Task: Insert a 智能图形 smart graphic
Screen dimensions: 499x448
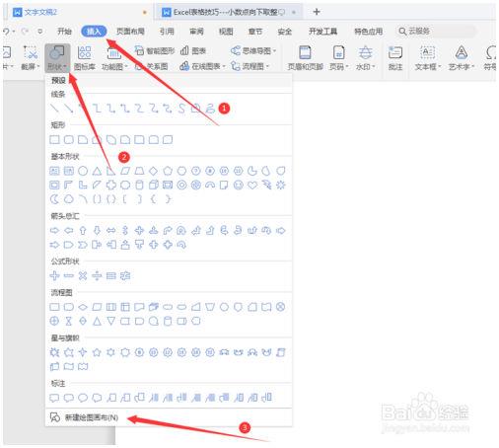Action: tap(155, 50)
